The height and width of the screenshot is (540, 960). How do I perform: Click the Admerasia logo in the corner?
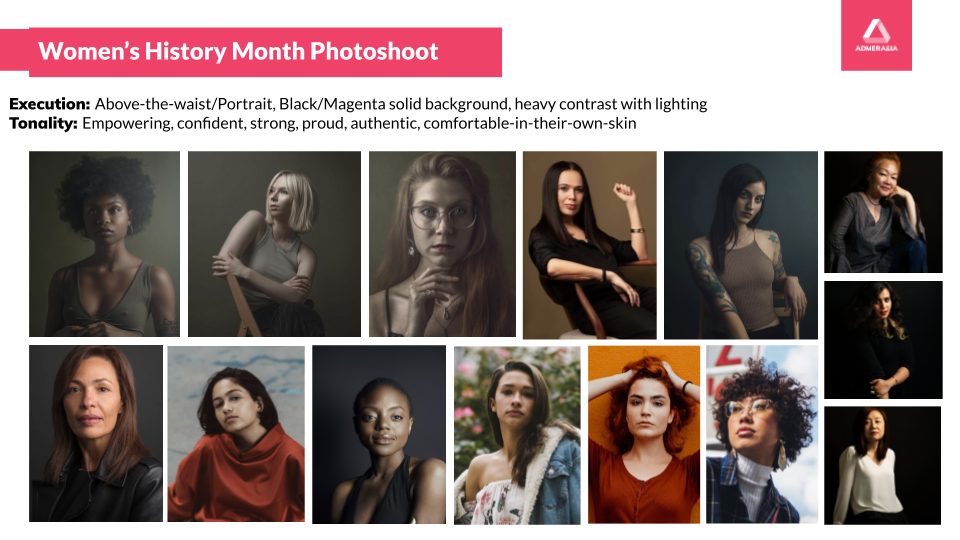click(x=876, y=35)
